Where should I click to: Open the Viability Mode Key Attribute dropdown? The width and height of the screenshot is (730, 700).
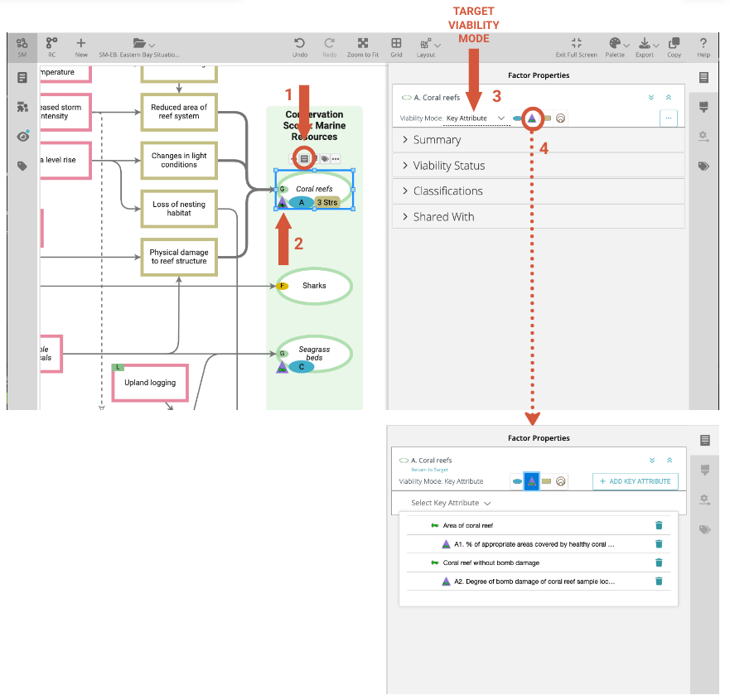(x=476, y=118)
